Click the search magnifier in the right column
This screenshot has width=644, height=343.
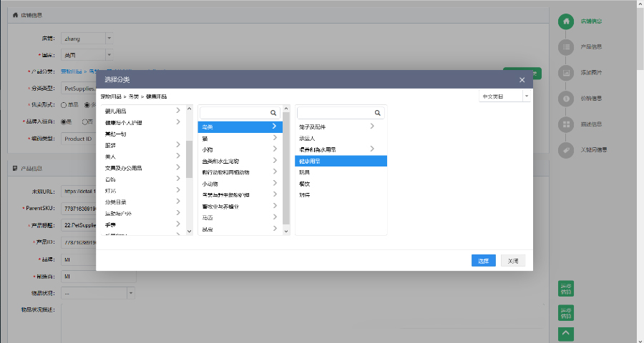pyautogui.click(x=377, y=113)
